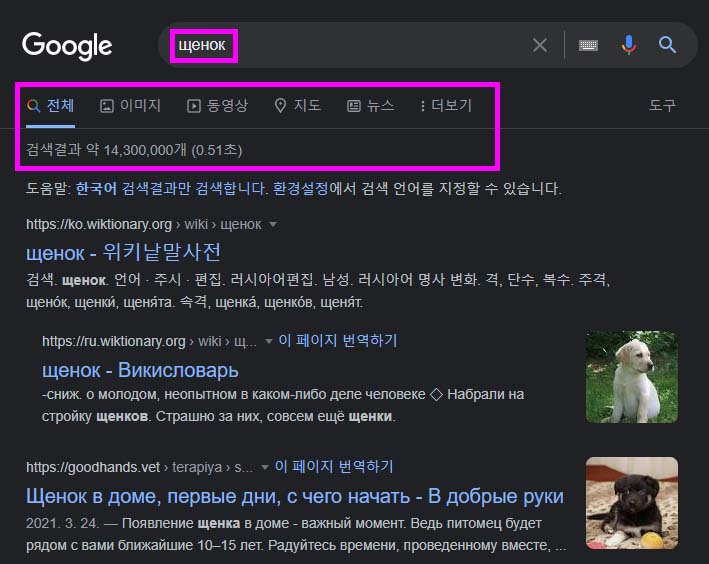Screen dimensions: 709x564
Task: Expand the dropdown arrow beside goodhands.vet URL
Action: pos(265,467)
